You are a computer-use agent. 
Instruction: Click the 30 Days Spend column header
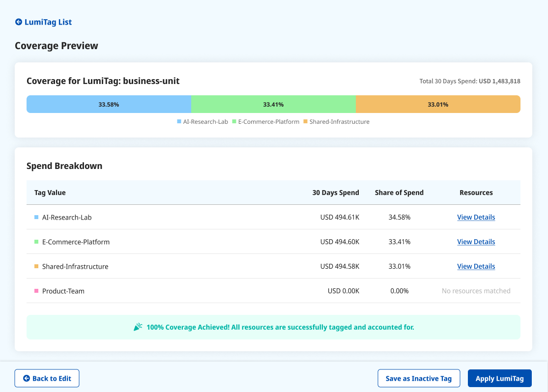tap(336, 193)
